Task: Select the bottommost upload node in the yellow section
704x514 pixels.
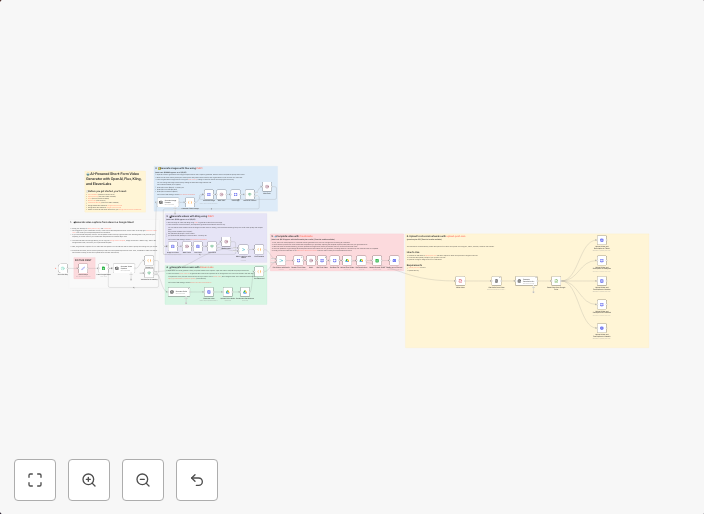Action: (x=601, y=328)
